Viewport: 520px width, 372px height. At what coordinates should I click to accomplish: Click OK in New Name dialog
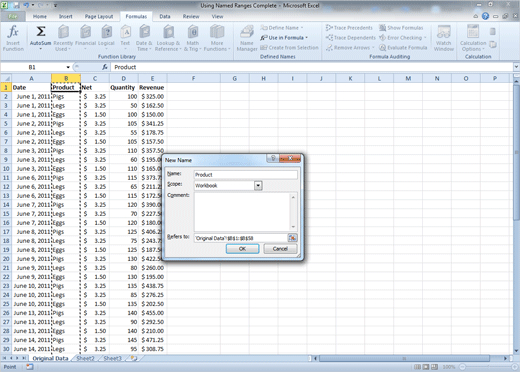click(x=242, y=249)
